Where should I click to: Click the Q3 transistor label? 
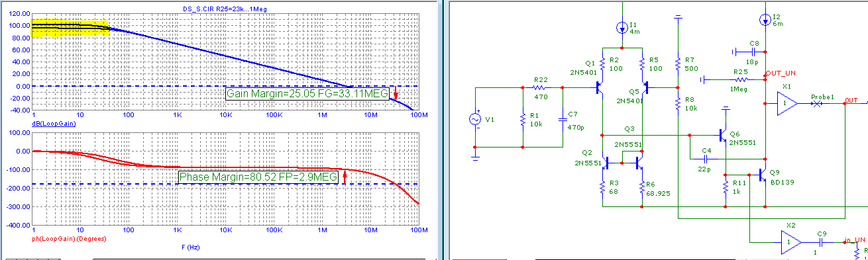point(629,128)
